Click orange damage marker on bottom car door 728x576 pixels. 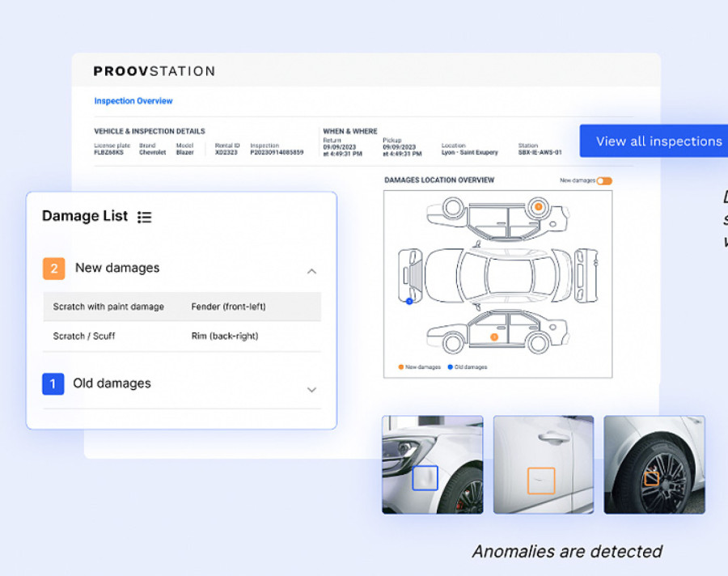tap(493, 337)
